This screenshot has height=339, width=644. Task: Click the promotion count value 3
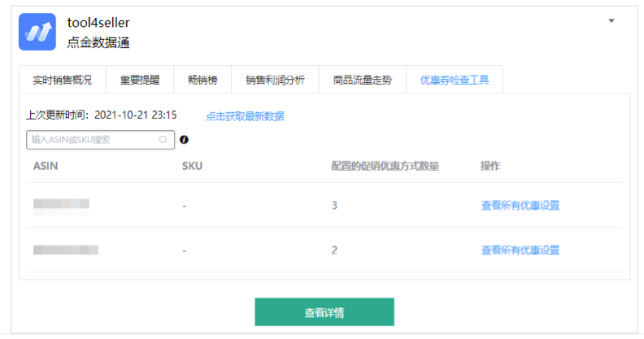click(x=334, y=205)
